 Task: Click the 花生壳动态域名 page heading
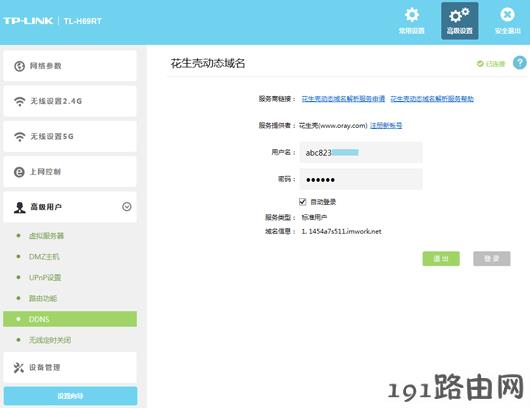point(208,63)
